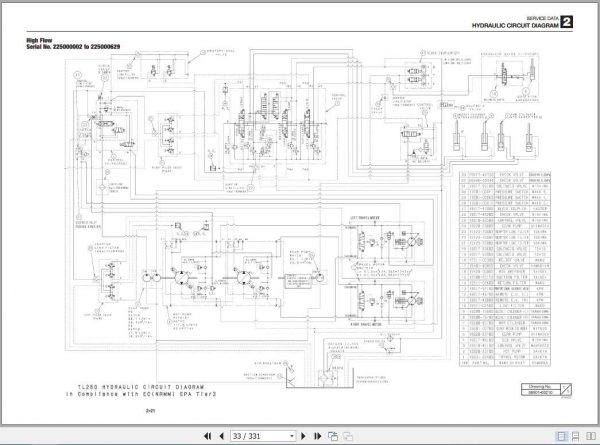Open the page number dropdown arrow
The width and height of the screenshot is (600, 445).
point(292,436)
